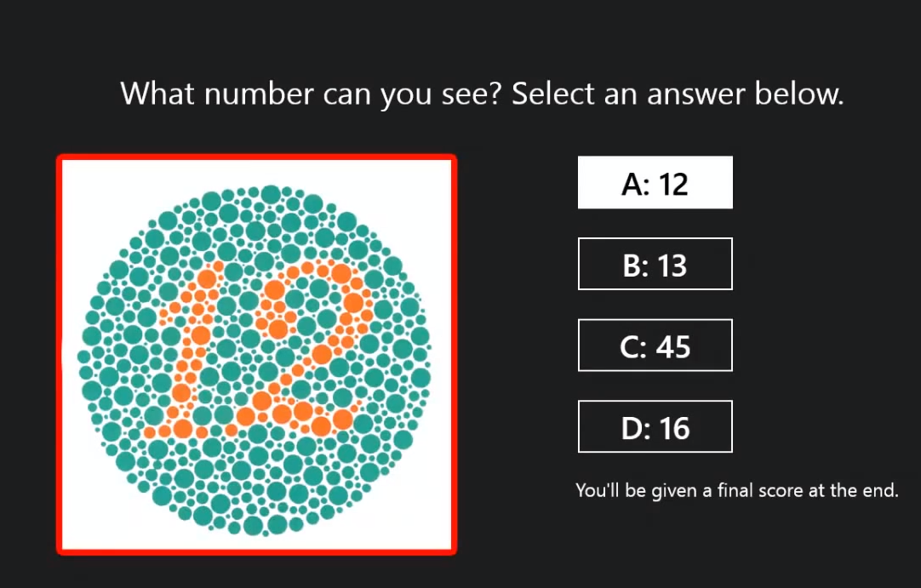Click the "What number can you see?" question
This screenshot has height=588, width=921.
pyautogui.click(x=311, y=94)
